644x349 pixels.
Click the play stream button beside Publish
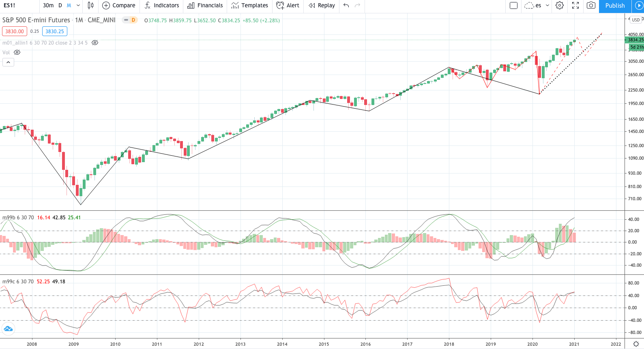pos(639,5)
